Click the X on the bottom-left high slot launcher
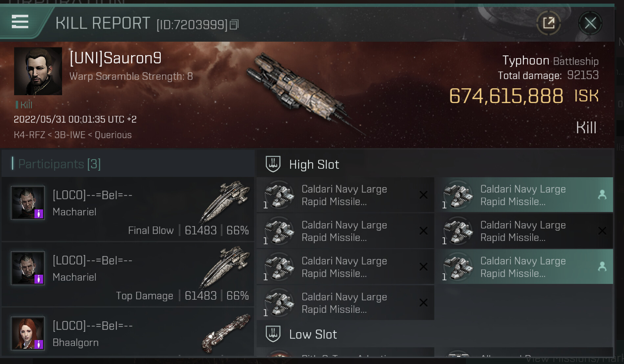The image size is (624, 364). coord(423,303)
